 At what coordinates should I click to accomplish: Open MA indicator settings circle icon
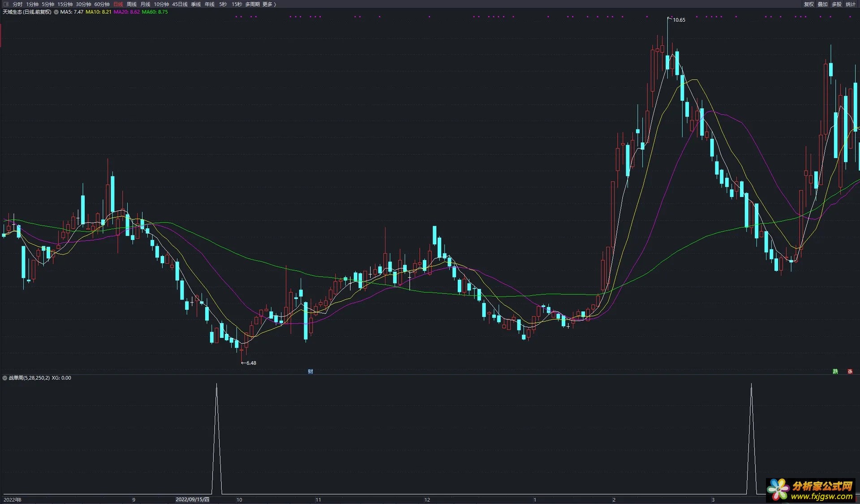pyautogui.click(x=56, y=12)
